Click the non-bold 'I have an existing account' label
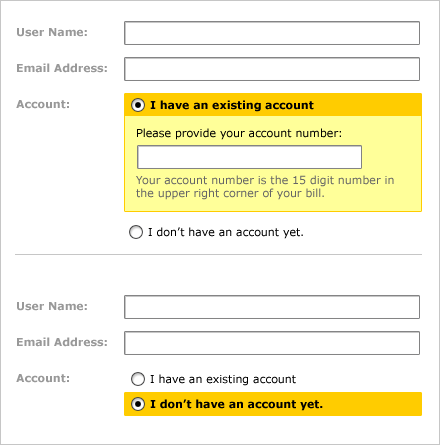This screenshot has width=440, height=445. pos(223,379)
